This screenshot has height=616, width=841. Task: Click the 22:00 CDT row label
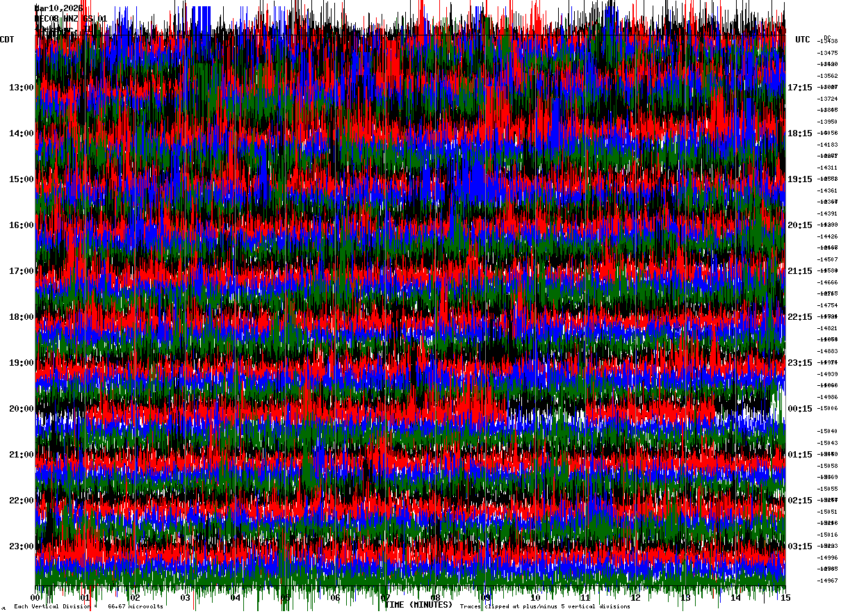(22, 501)
